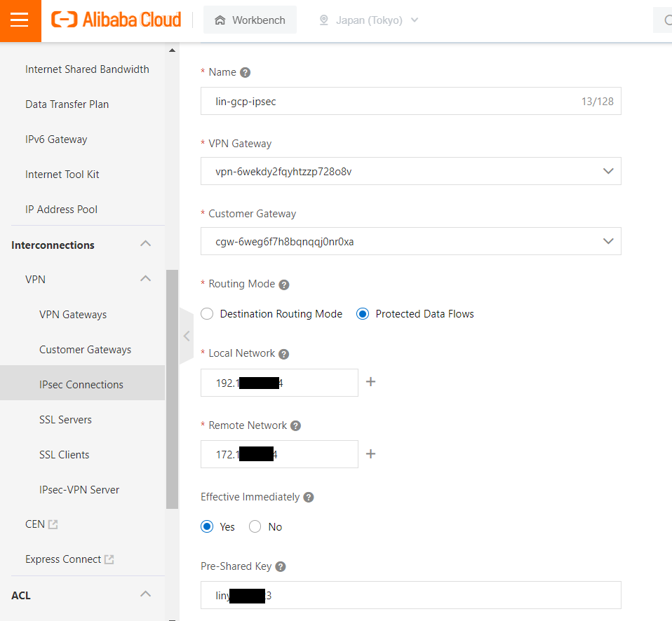Click the Workbench button
The width and height of the screenshot is (672, 621).
point(250,20)
